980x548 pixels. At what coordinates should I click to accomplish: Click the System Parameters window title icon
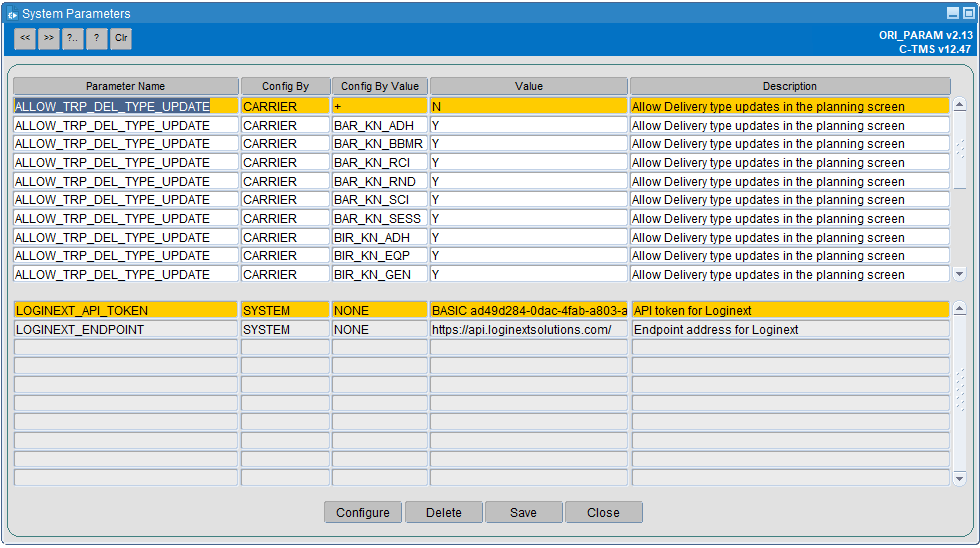click(12, 14)
